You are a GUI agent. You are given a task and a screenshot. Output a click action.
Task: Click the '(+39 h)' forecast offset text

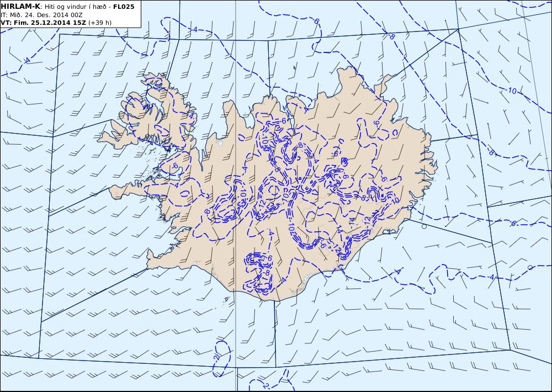tap(99, 23)
